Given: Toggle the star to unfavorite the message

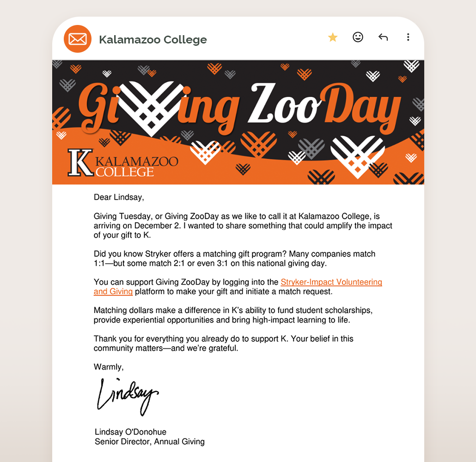Looking at the screenshot, I should (x=333, y=37).
